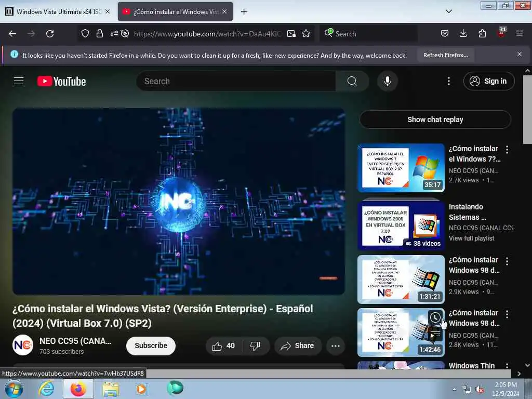Open the Firefox extensions puzzle icon

(x=482, y=34)
